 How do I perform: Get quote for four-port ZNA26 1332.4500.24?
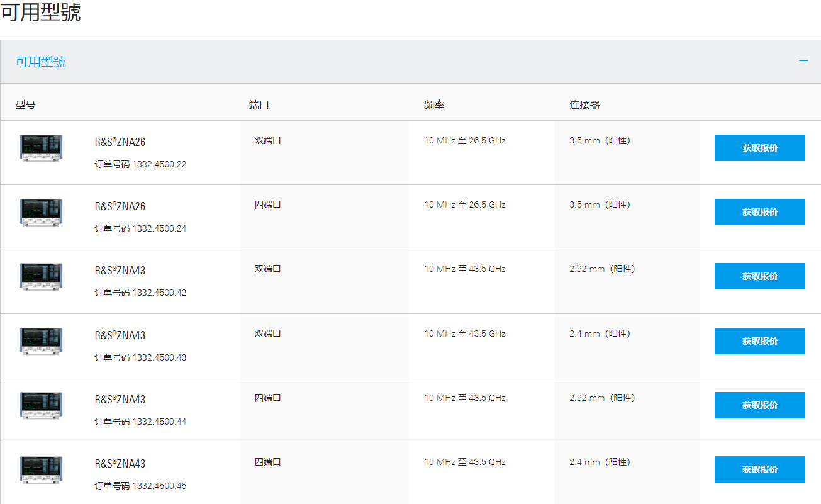click(x=759, y=212)
